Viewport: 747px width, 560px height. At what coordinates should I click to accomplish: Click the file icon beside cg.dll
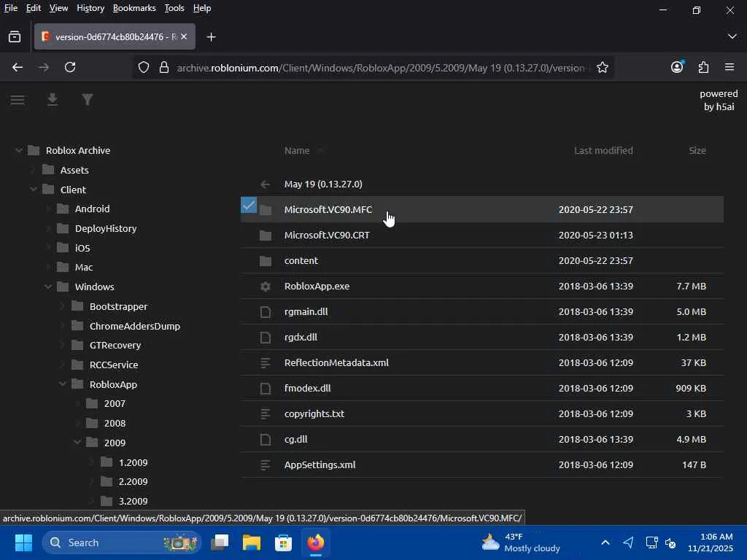click(x=266, y=440)
